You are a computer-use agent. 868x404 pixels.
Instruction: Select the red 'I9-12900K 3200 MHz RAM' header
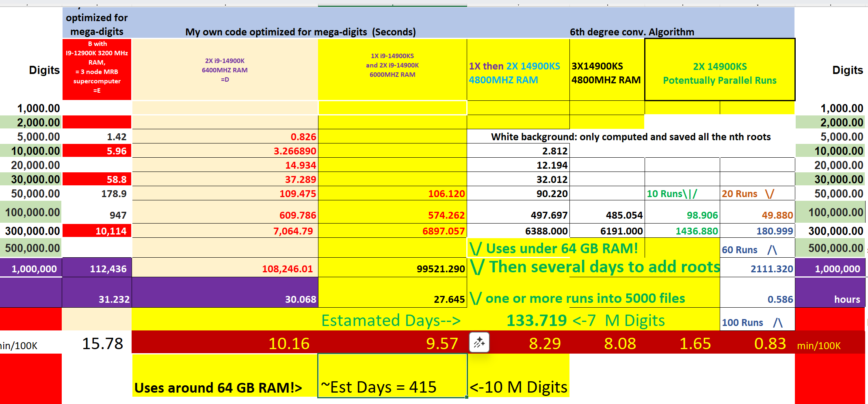click(97, 67)
